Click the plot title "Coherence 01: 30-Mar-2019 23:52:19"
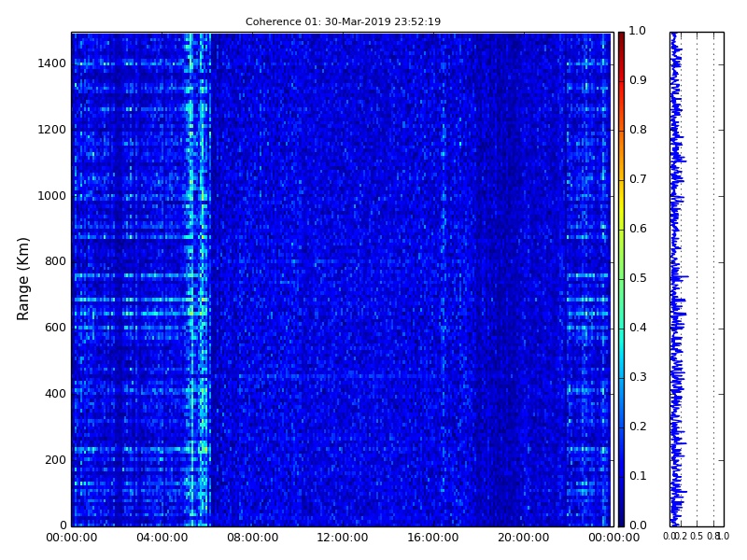The height and width of the screenshot is (560, 747). (343, 21)
